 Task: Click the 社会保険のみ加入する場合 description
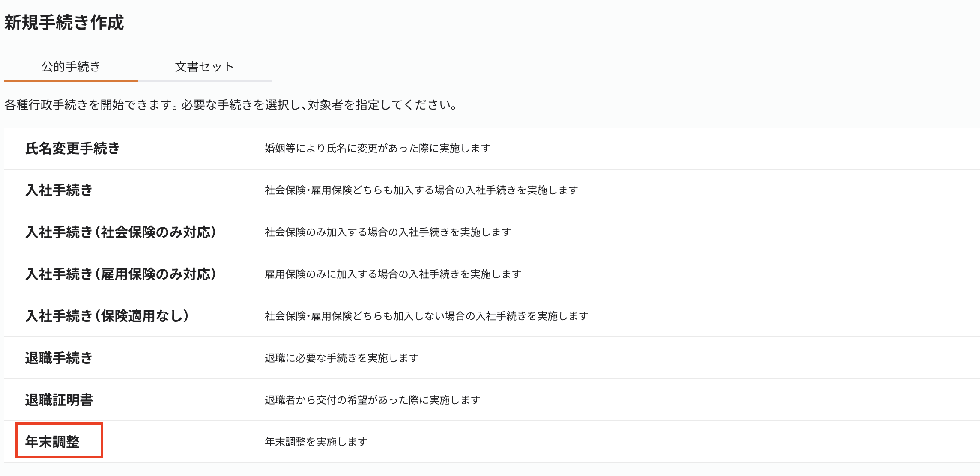(x=388, y=232)
